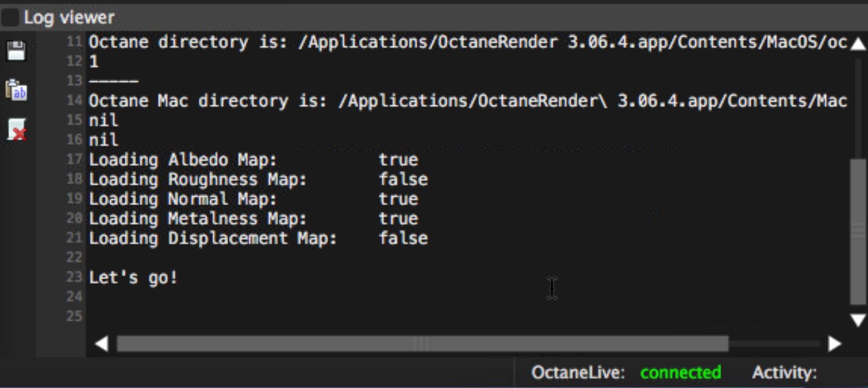Click log line 'Loading Normal Map: true'

tap(253, 199)
